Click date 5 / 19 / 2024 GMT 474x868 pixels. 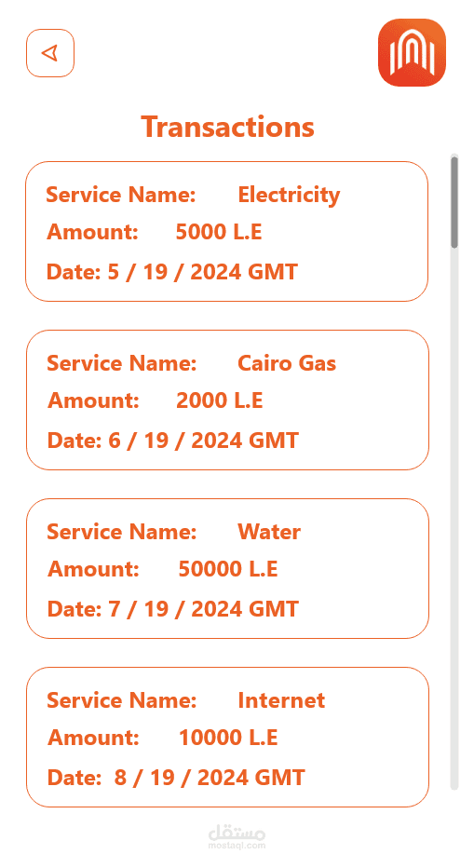click(203, 272)
